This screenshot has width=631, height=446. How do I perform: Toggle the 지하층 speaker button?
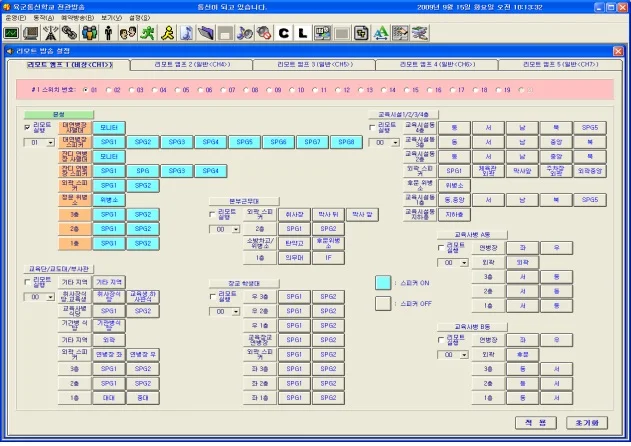pos(454,215)
